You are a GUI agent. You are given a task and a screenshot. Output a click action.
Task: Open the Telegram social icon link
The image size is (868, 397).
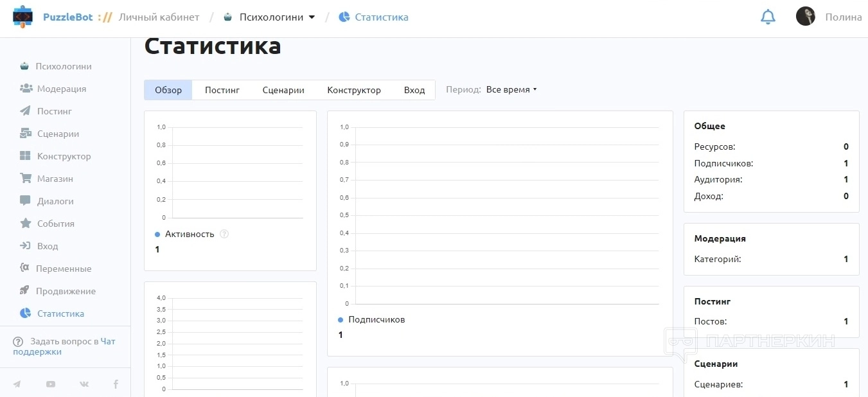click(x=17, y=384)
